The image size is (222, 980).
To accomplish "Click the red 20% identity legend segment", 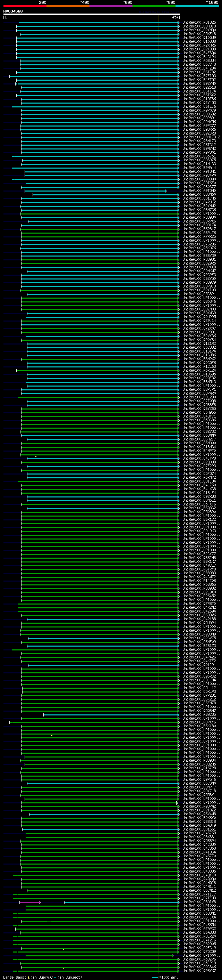I will pos(25,6).
